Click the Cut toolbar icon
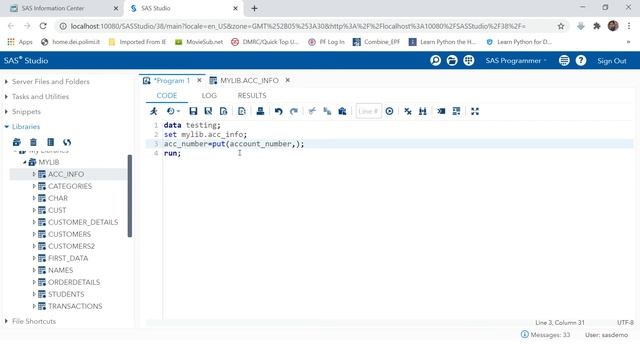 tap(312, 111)
